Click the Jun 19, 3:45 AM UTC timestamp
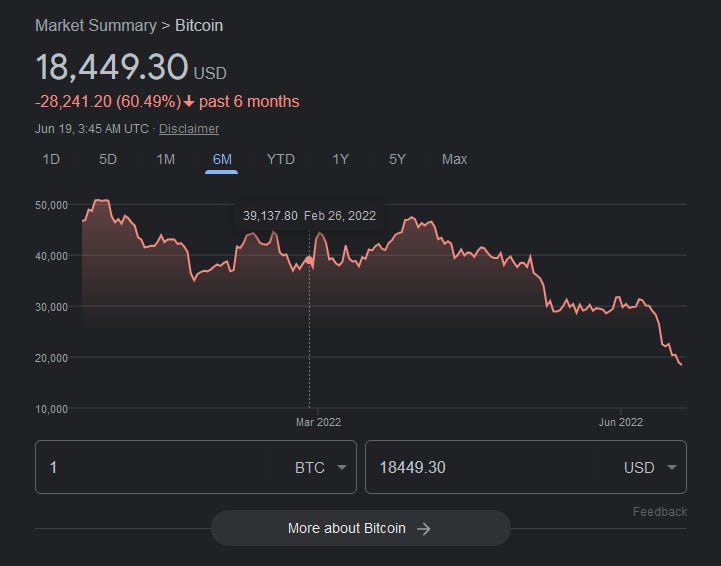721x566 pixels. click(92, 129)
